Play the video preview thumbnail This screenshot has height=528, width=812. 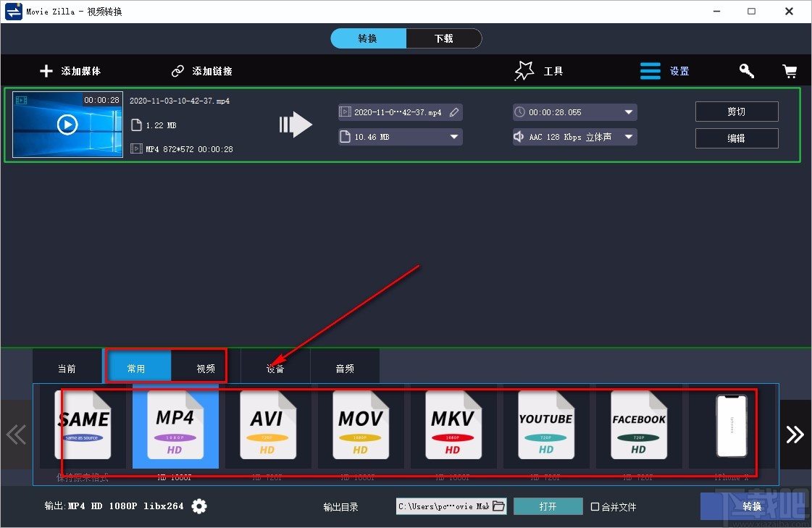(x=67, y=124)
